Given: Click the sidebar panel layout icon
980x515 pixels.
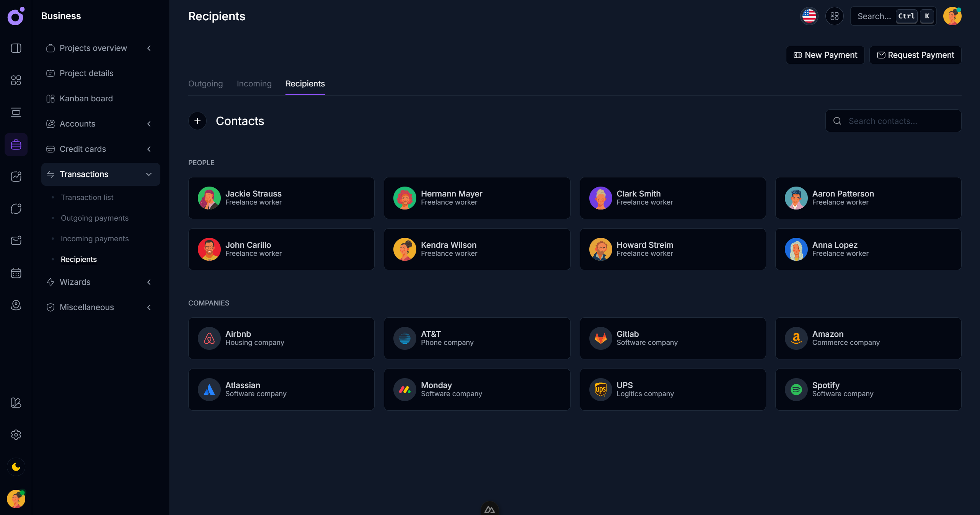Looking at the screenshot, I should tap(16, 48).
